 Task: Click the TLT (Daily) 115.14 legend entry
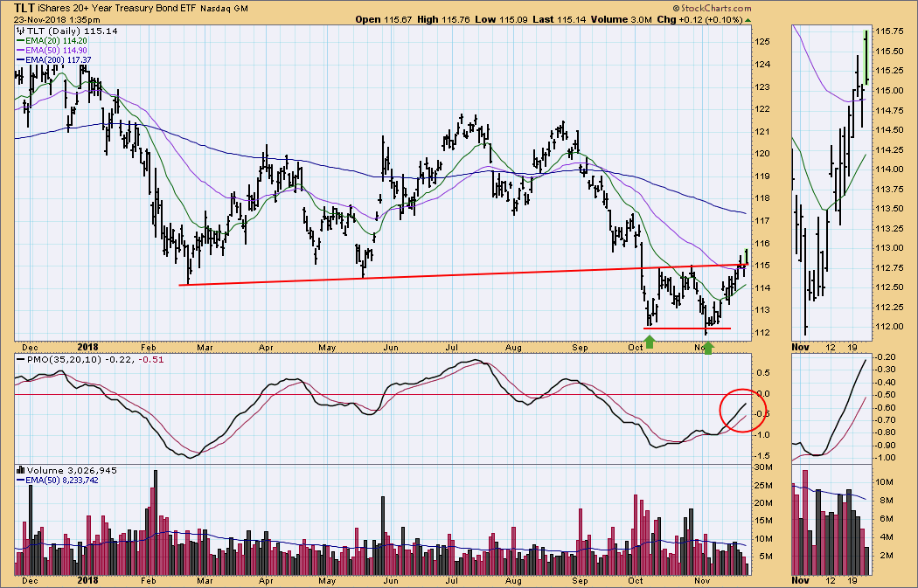(71, 31)
